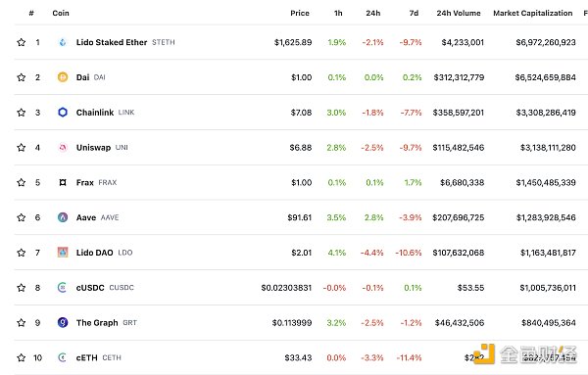Click the Aave logo icon

pyautogui.click(x=63, y=217)
